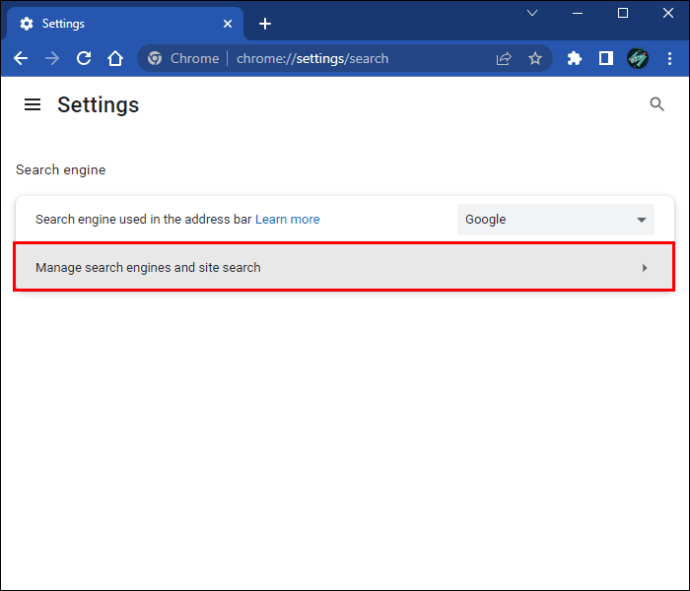Go back using the back arrow

(x=21, y=59)
